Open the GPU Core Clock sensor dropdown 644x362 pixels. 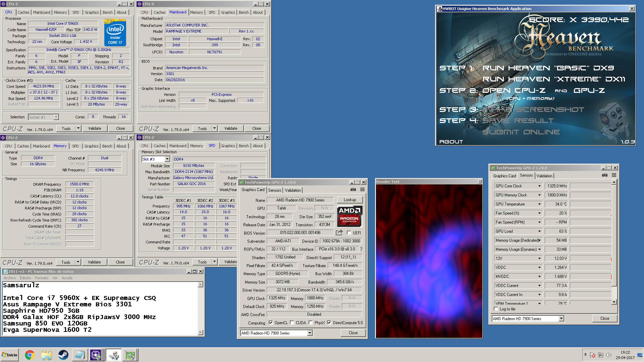click(x=539, y=186)
